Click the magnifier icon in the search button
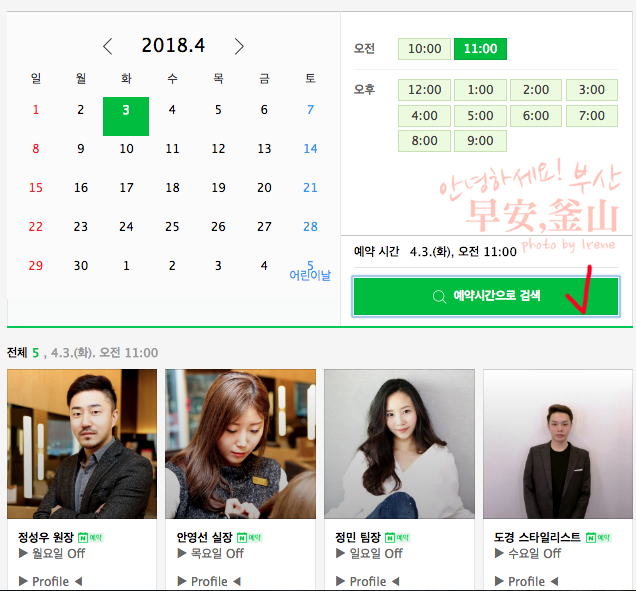 click(x=439, y=297)
